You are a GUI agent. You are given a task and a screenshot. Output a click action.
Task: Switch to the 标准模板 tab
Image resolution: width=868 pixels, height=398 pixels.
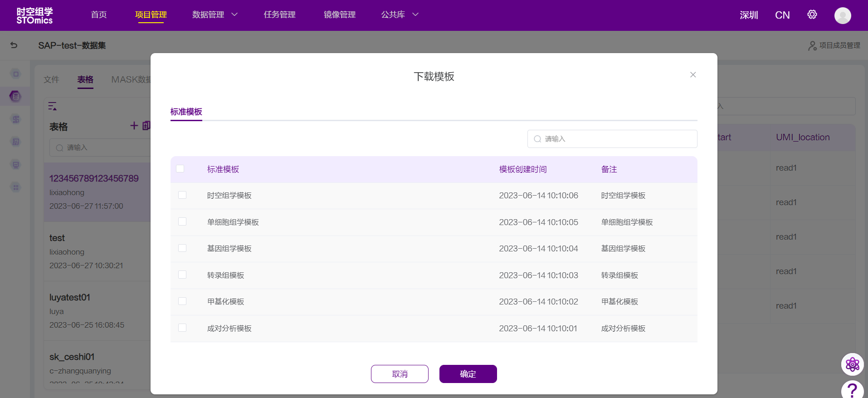click(x=186, y=112)
